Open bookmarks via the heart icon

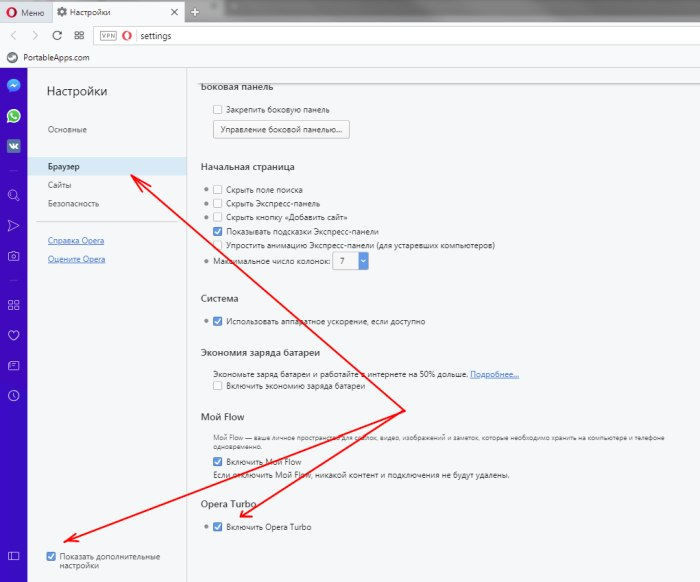click(14, 335)
